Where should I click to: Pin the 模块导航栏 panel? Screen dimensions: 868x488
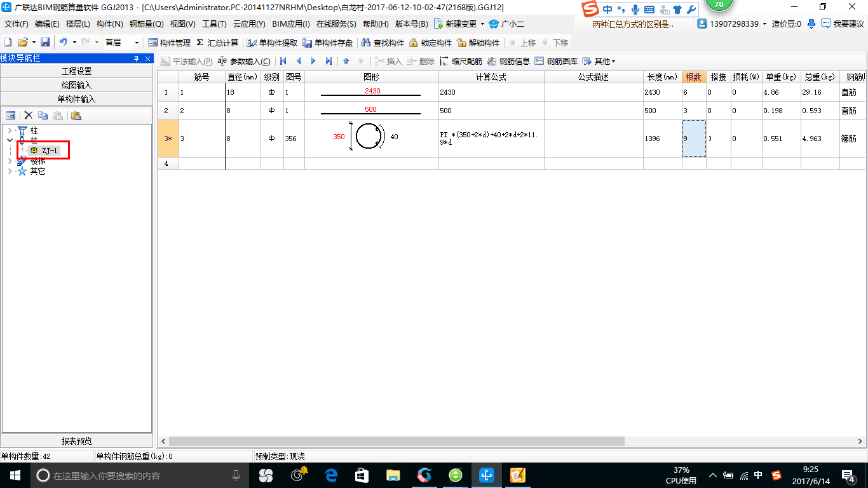pyautogui.click(x=136, y=58)
